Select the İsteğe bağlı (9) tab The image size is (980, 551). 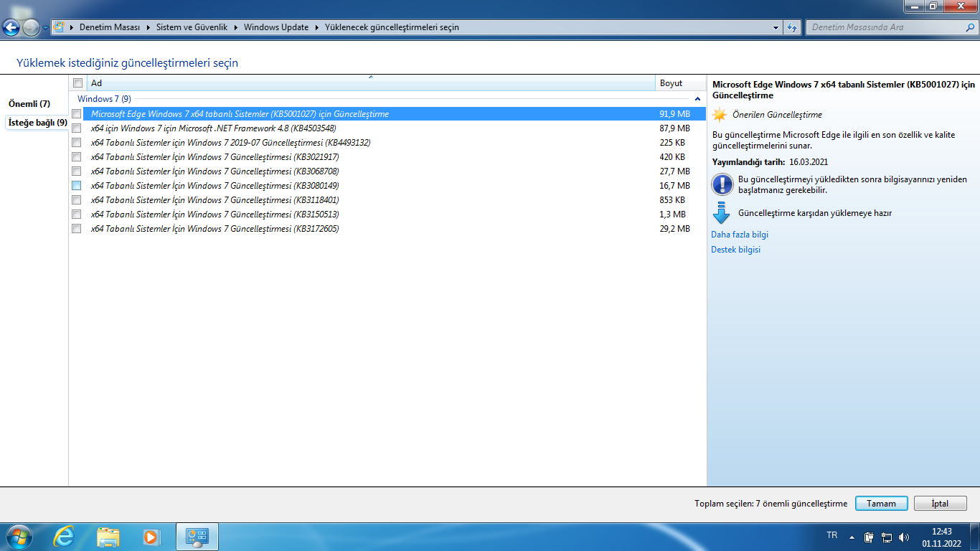pyautogui.click(x=37, y=123)
